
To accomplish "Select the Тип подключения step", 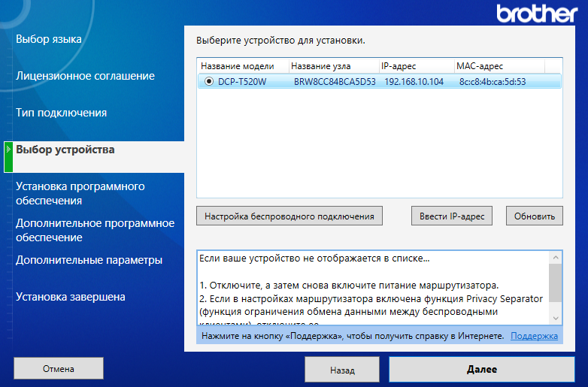I will tap(61, 113).
